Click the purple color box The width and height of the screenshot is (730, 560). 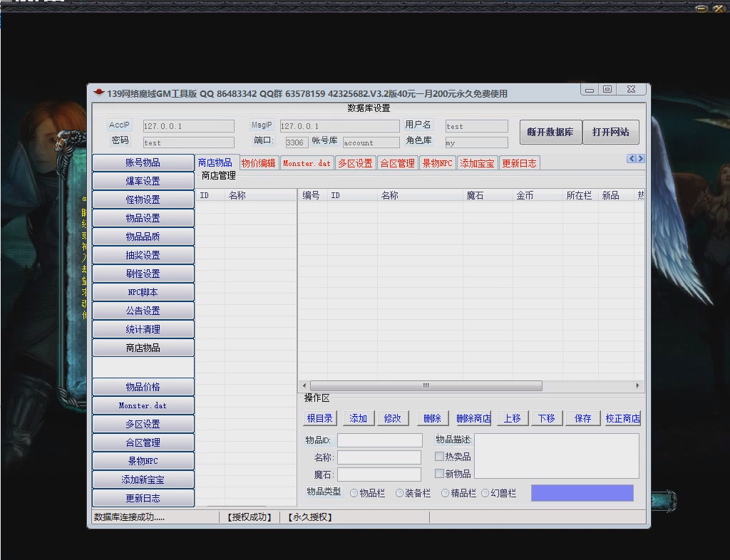[x=582, y=493]
